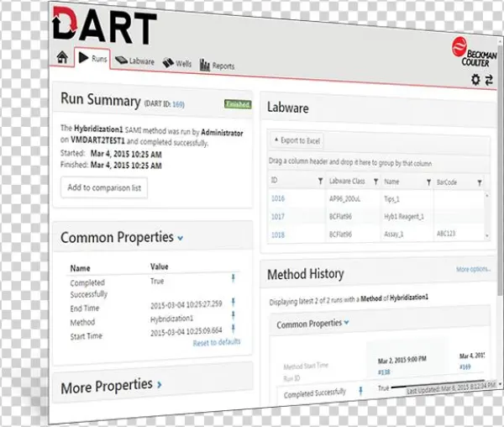Click the Beckman Coulter logo
The image size is (504, 427).
(x=474, y=52)
